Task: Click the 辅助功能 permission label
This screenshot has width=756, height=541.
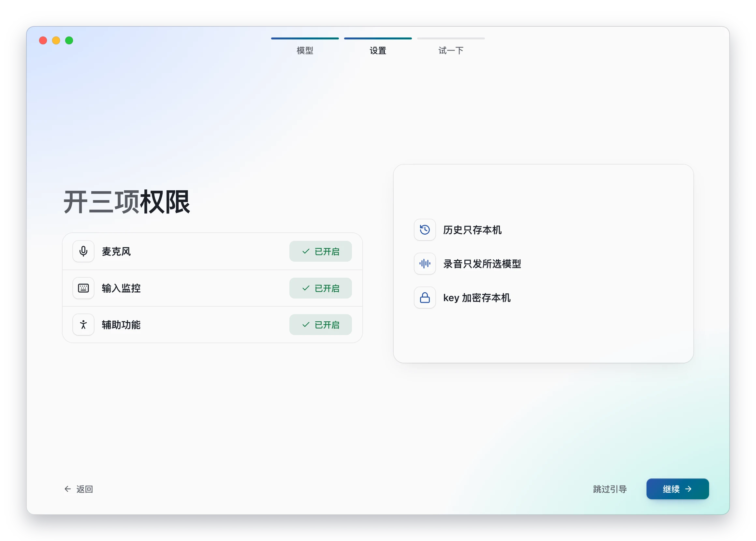Action: 121,325
